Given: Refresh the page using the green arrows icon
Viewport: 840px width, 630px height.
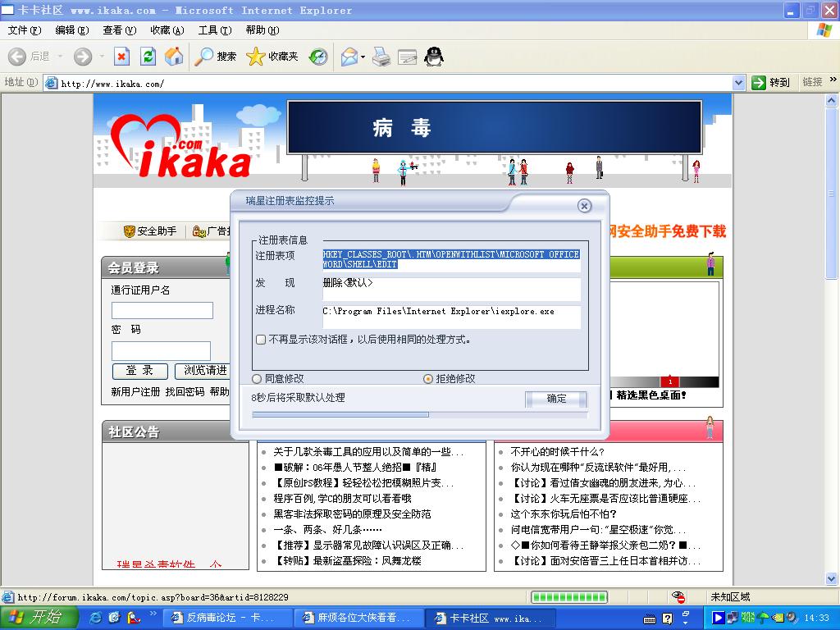Looking at the screenshot, I should click(x=148, y=57).
